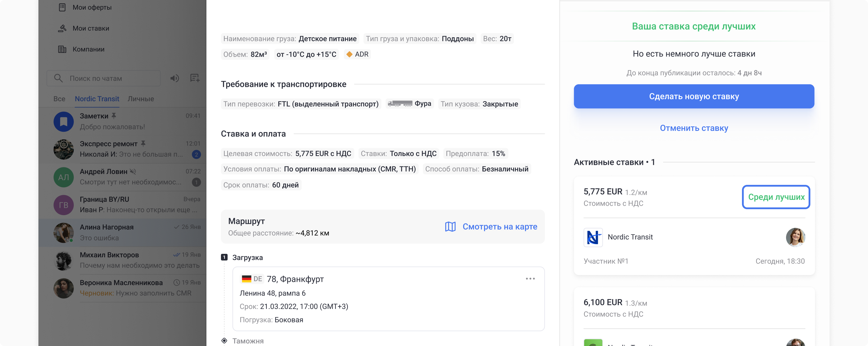Image resolution: width=868 pixels, height=346 pixels.
Task: Click the Тип кузова Закрытые chip
Action: pyautogui.click(x=479, y=104)
